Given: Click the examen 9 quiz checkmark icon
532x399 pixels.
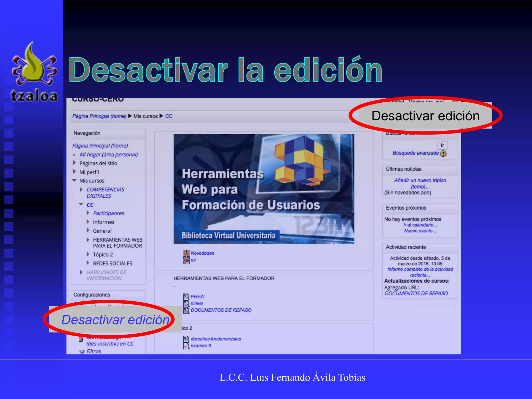Looking at the screenshot, I should pos(186,346).
